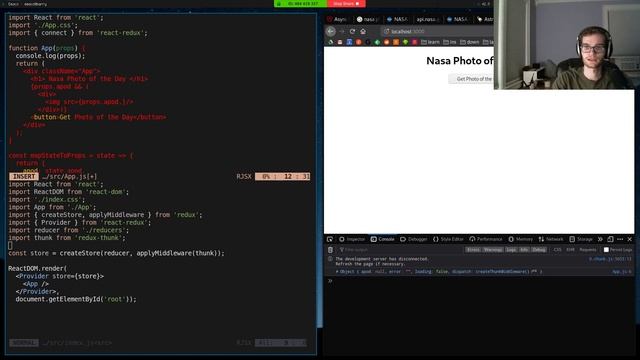The image size is (640, 360).
Task: Open the blue bookmark icon in the bookmarks bar
Action: [349, 42]
